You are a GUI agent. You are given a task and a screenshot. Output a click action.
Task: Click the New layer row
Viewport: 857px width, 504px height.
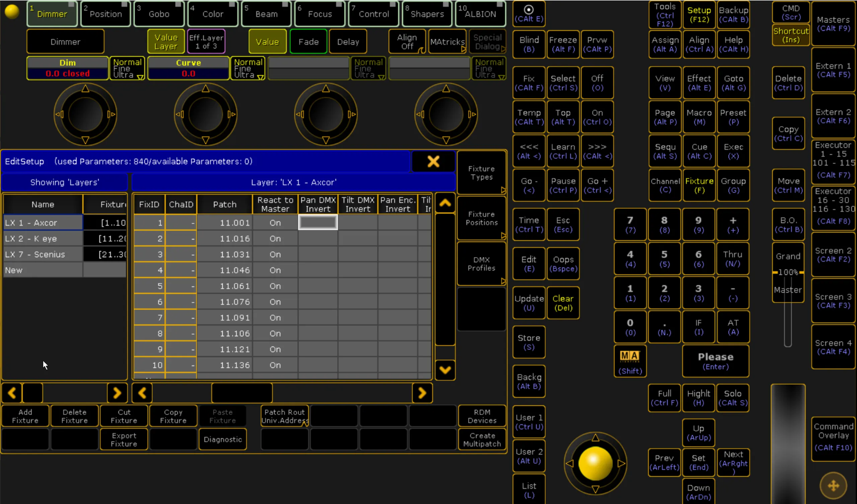[43, 270]
